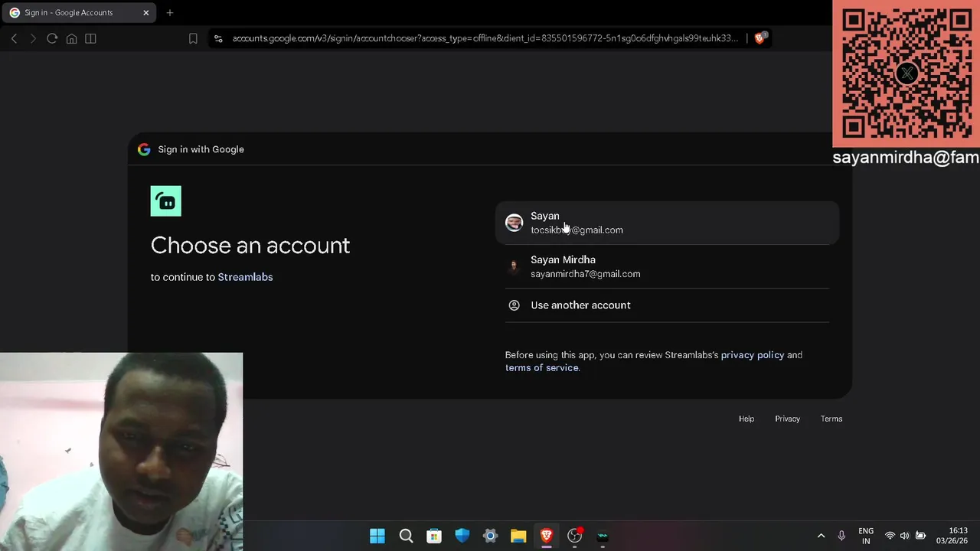Open the Help footer link
The width and height of the screenshot is (980, 551).
(x=746, y=419)
